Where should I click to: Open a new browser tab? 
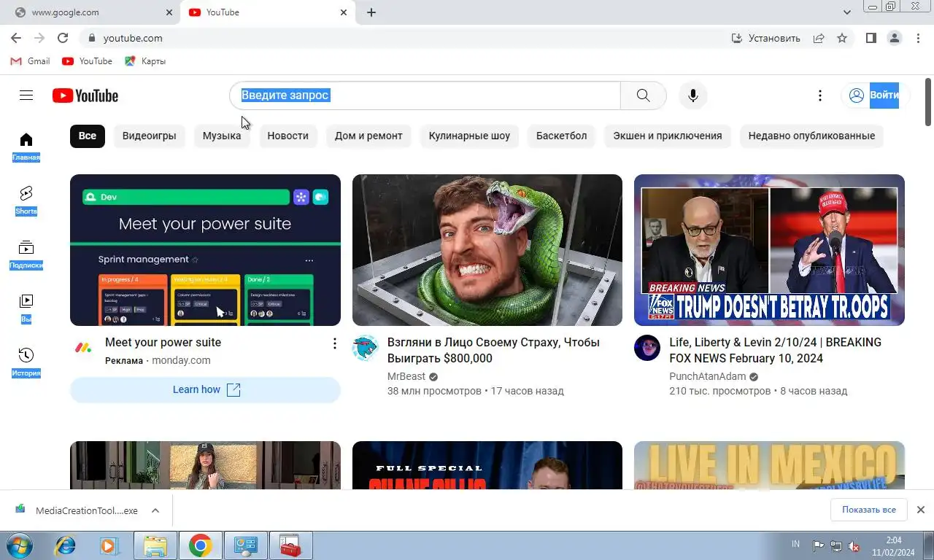pos(371,12)
